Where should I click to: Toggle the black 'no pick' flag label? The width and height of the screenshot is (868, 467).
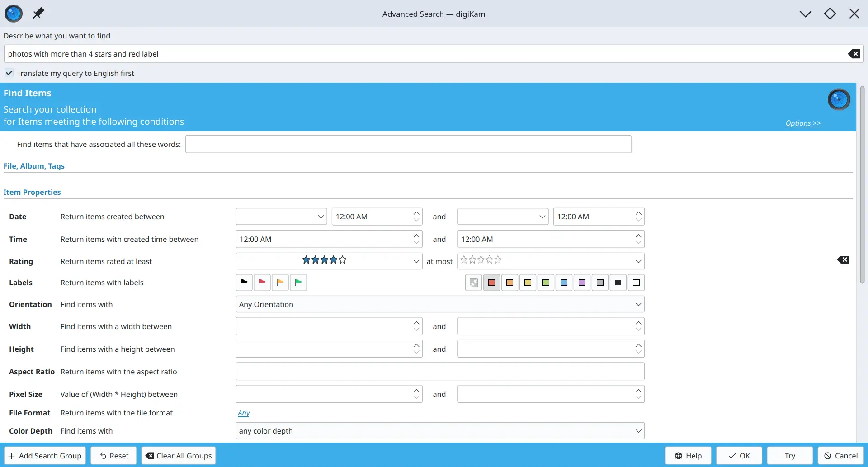point(244,283)
